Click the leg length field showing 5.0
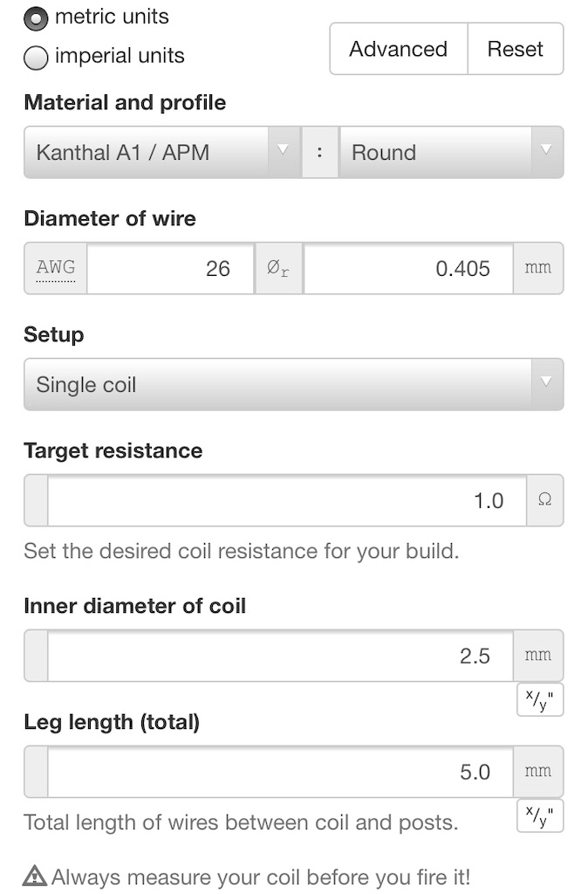Viewport: 588px width, 894px height. pos(280,772)
